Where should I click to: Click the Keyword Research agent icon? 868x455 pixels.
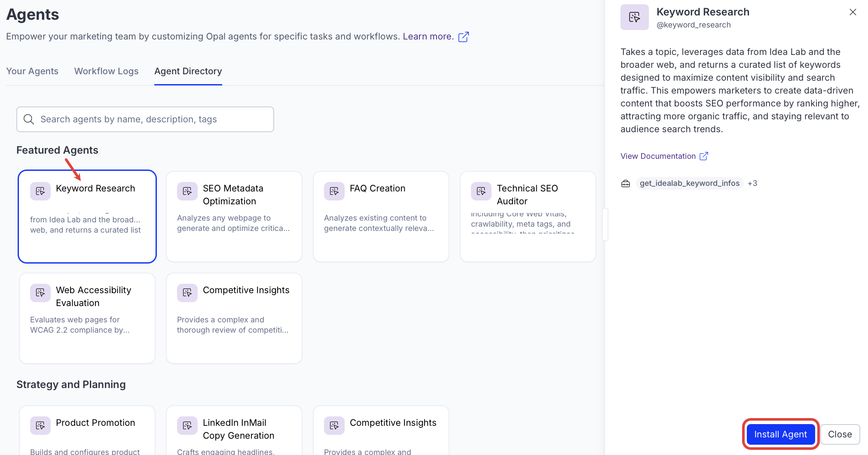(x=40, y=191)
